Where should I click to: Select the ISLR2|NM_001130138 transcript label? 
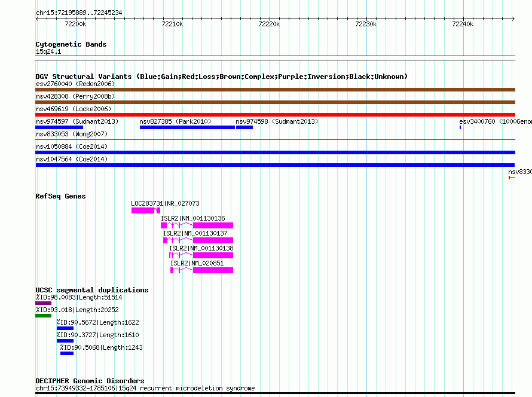click(201, 248)
